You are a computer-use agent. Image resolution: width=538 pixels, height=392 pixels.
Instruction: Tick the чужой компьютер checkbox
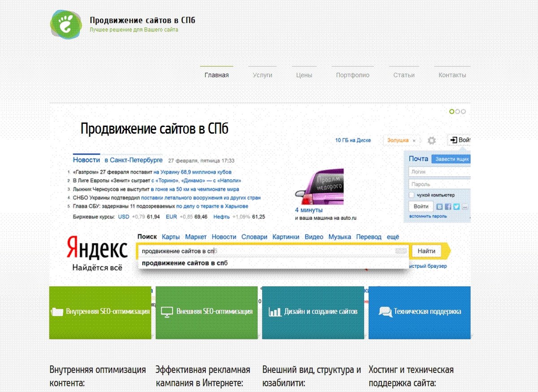coord(412,195)
